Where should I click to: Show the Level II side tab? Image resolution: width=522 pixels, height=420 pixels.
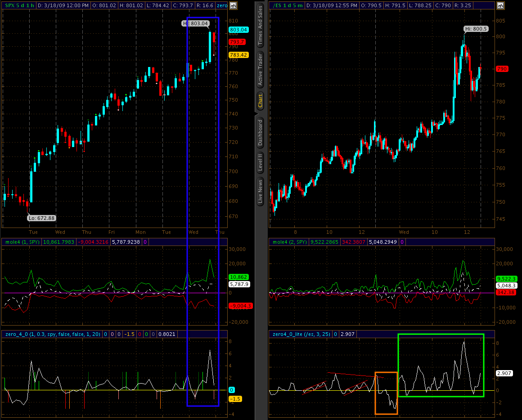point(260,162)
